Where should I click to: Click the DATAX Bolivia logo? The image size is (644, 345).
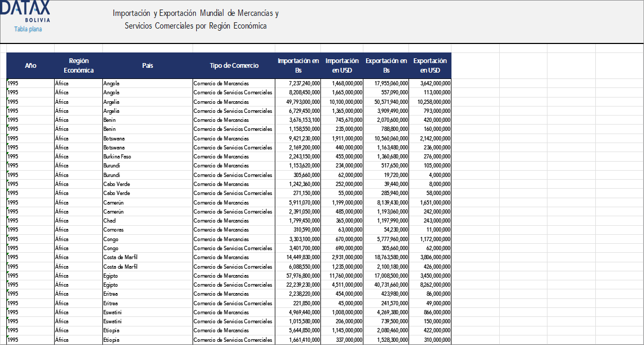25,12
